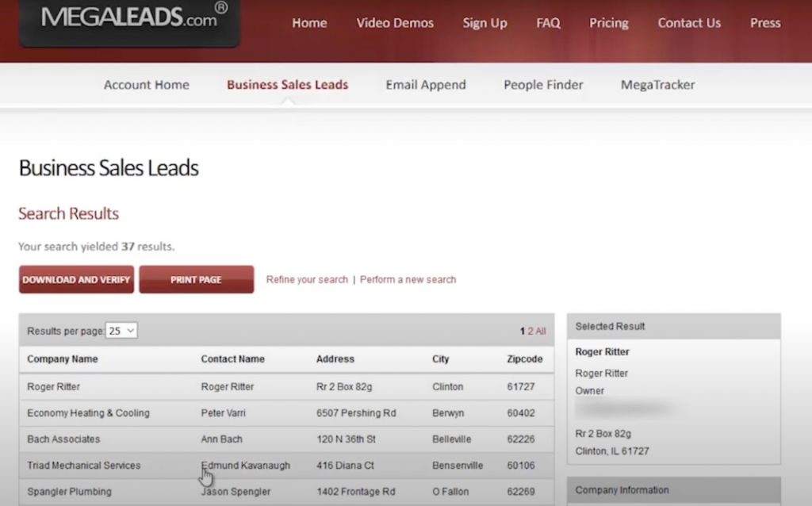Click zipcode 62269
The width and height of the screenshot is (812, 506).
521,492
